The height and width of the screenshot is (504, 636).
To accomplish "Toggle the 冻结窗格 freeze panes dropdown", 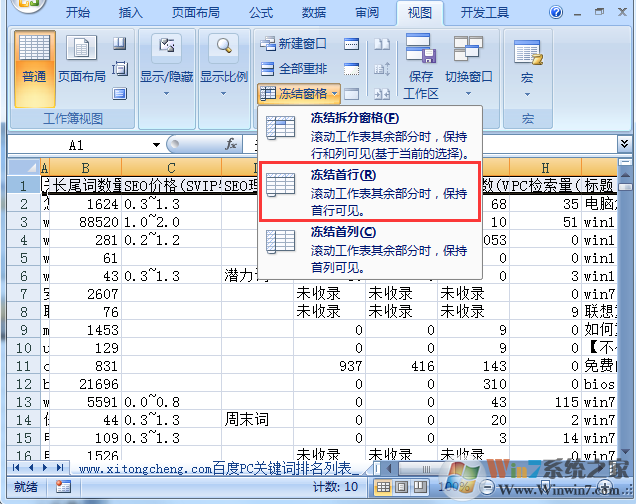I will 299,94.
